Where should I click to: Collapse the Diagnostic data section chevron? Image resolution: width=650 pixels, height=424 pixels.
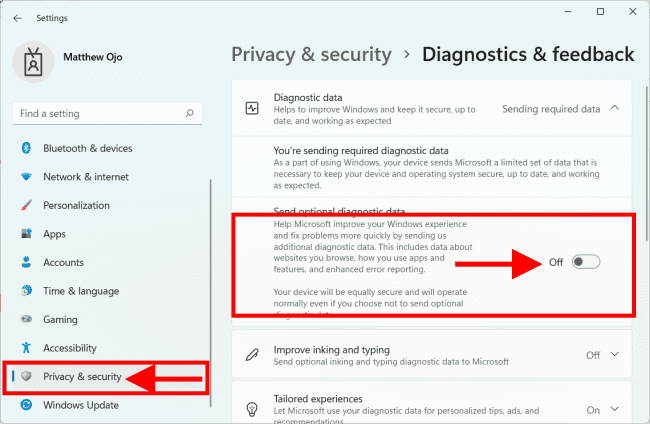(614, 108)
